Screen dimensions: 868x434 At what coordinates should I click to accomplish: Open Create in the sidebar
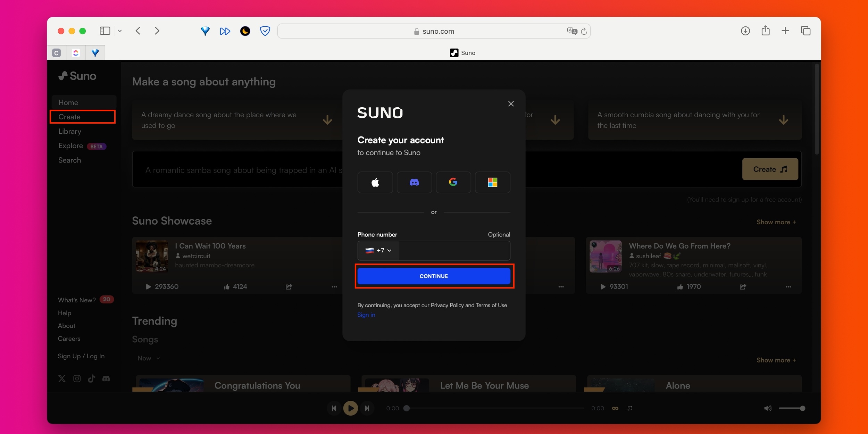point(83,117)
